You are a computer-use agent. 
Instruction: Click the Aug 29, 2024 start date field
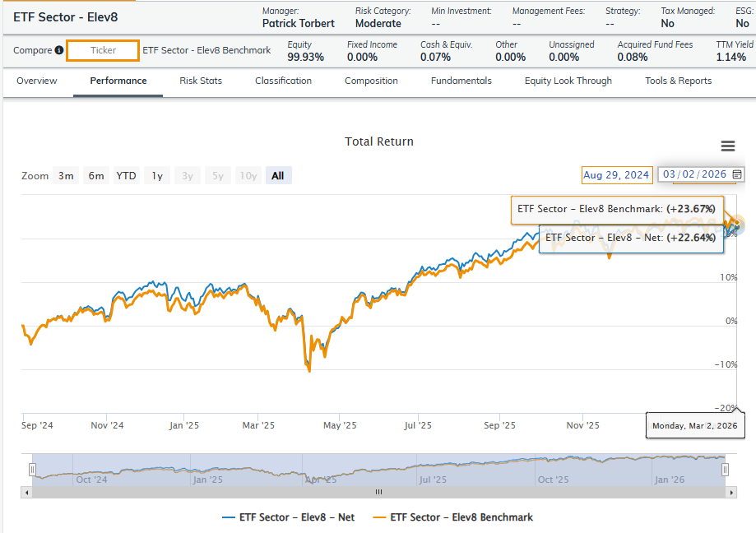pos(616,174)
